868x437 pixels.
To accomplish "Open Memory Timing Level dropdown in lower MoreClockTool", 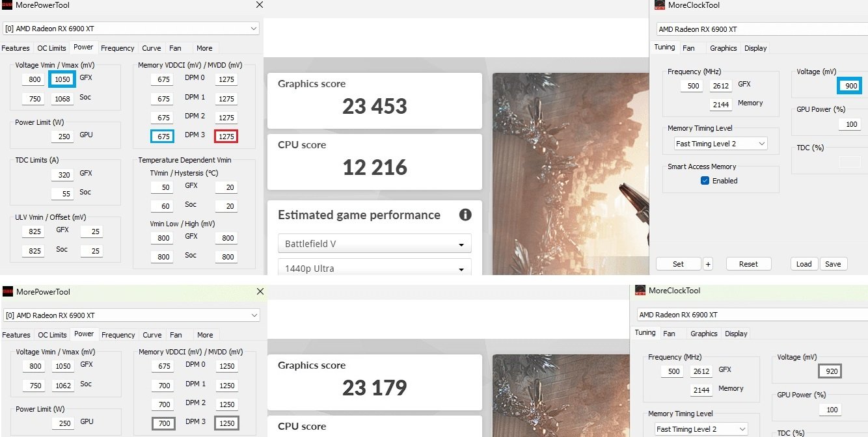I will 701,429.
